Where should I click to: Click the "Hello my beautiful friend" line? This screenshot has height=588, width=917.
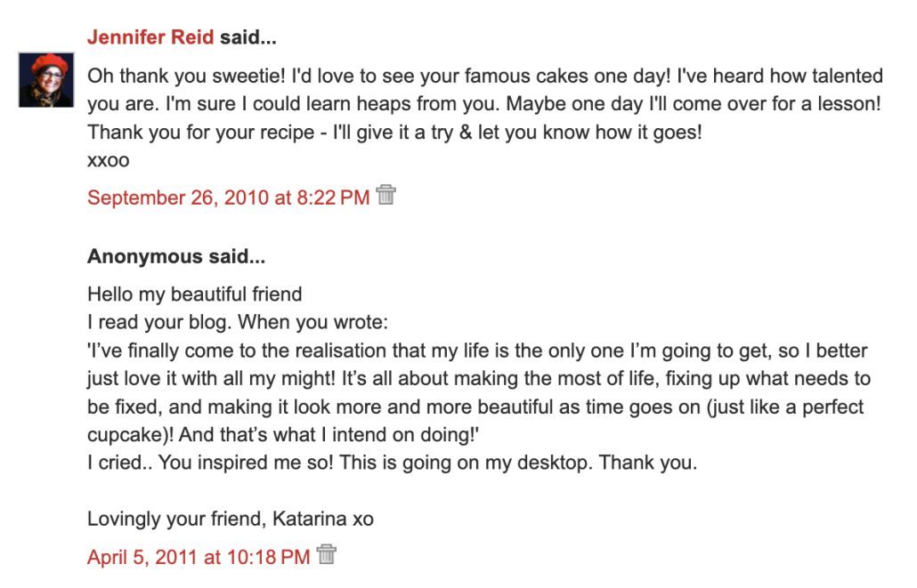195,294
